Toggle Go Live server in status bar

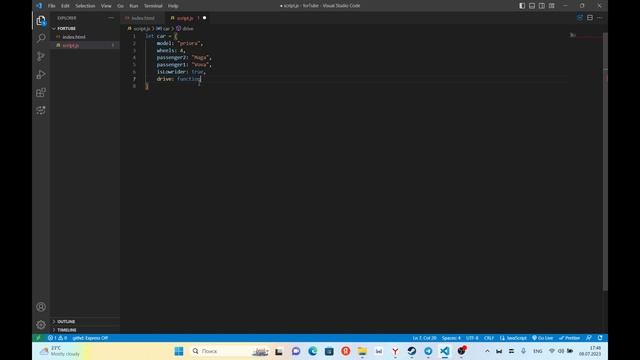(542, 338)
